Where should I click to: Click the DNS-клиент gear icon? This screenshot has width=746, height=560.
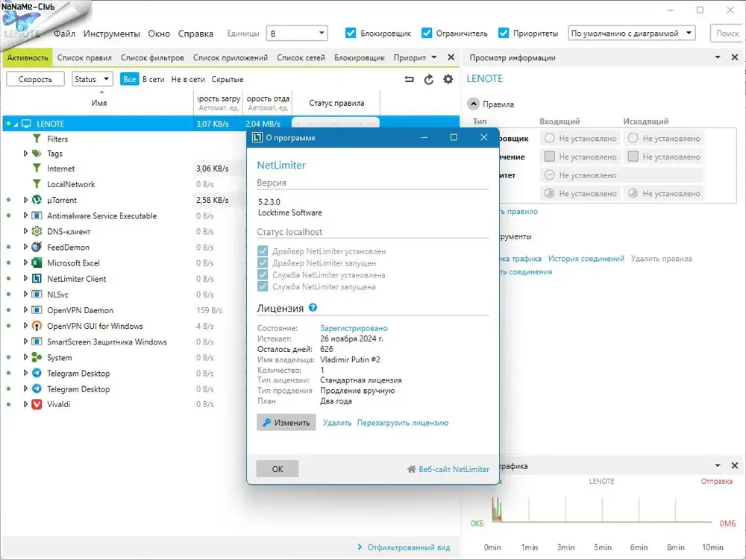point(37,231)
